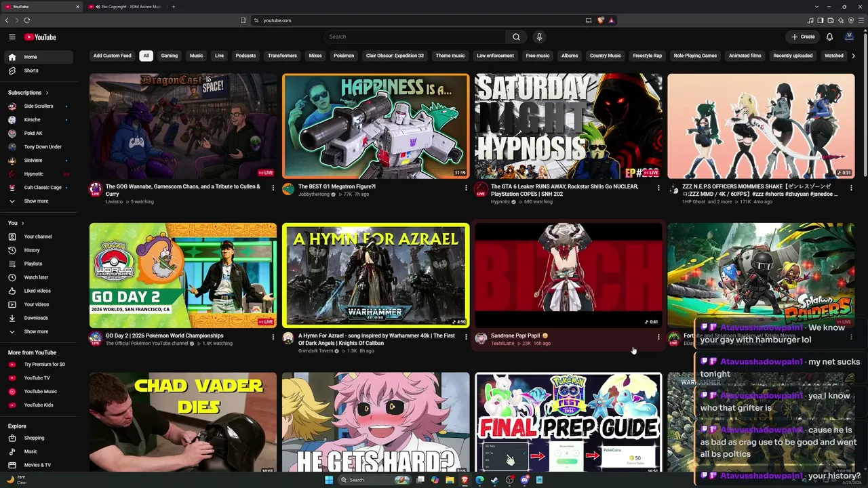Screen dimensions: 868x488
Task: Select the Transformers filter chip
Action: point(282,56)
